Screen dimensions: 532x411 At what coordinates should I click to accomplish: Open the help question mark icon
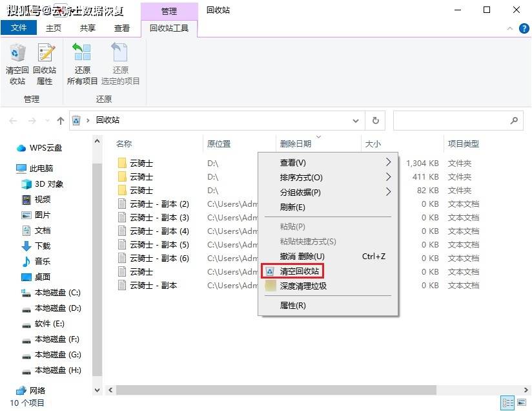524,28
